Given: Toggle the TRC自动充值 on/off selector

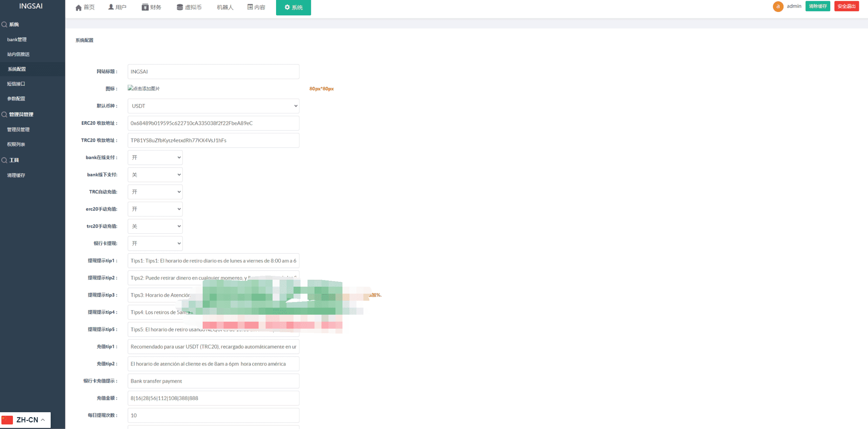Looking at the screenshot, I should [x=155, y=192].
